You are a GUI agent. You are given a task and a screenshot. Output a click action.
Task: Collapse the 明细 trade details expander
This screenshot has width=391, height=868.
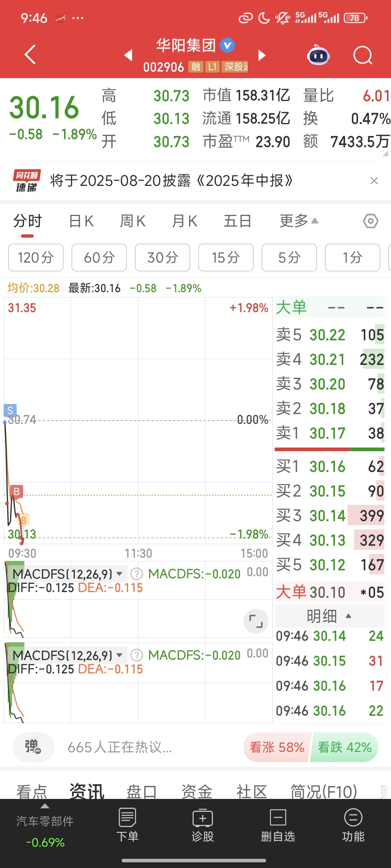(329, 616)
